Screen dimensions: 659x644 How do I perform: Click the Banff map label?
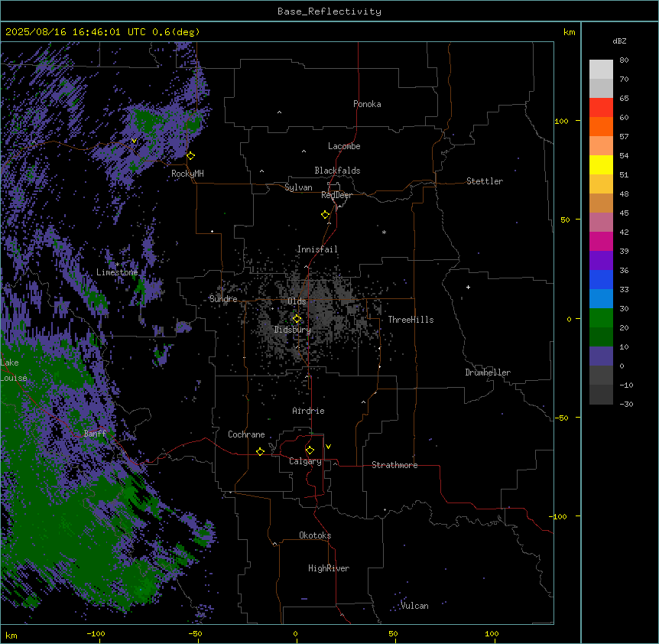tap(95, 434)
